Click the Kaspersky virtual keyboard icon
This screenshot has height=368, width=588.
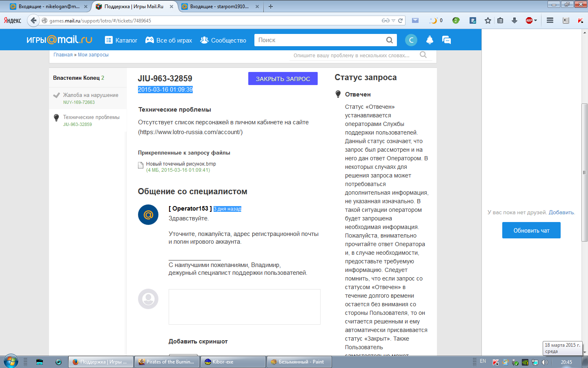(566, 20)
